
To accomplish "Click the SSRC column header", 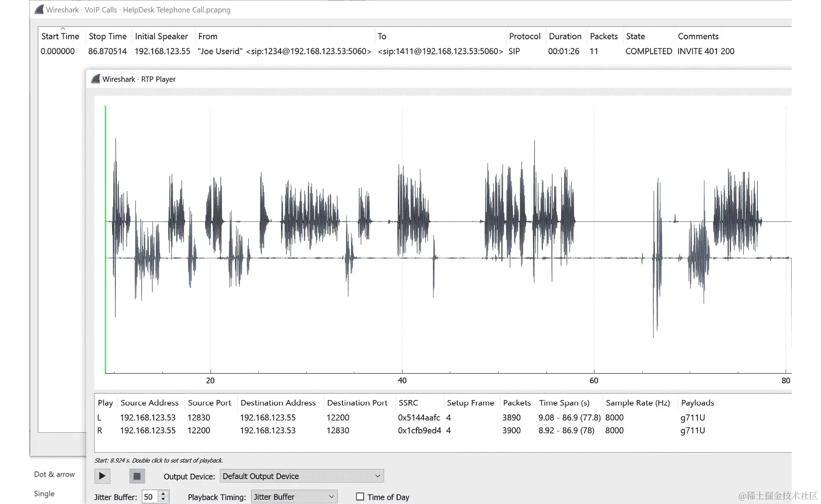I will coord(408,403).
